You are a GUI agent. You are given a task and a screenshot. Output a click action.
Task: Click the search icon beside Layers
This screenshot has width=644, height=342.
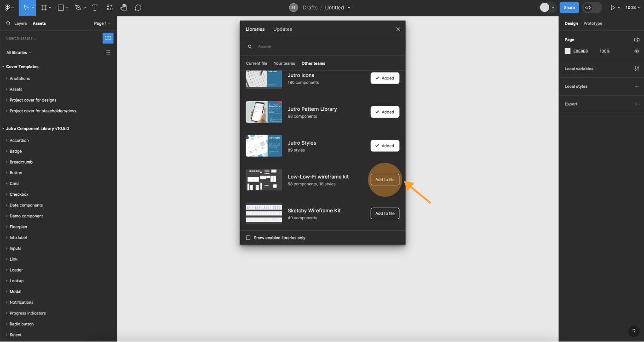point(8,23)
